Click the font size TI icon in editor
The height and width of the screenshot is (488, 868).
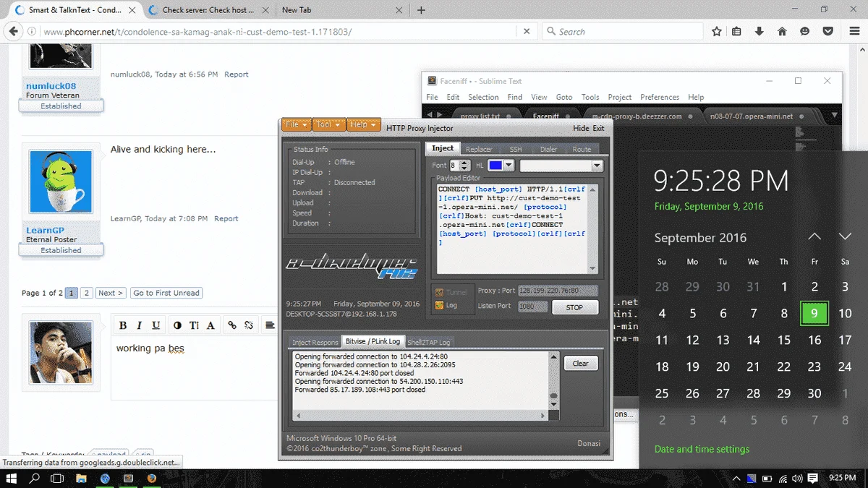point(195,325)
